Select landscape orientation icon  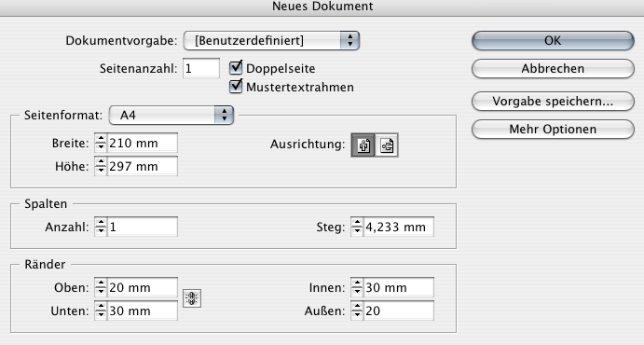coord(387,145)
